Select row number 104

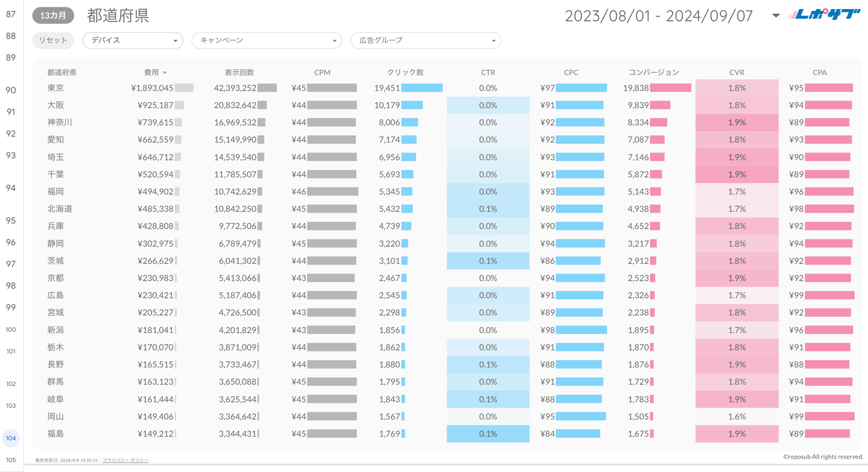pyautogui.click(x=11, y=438)
